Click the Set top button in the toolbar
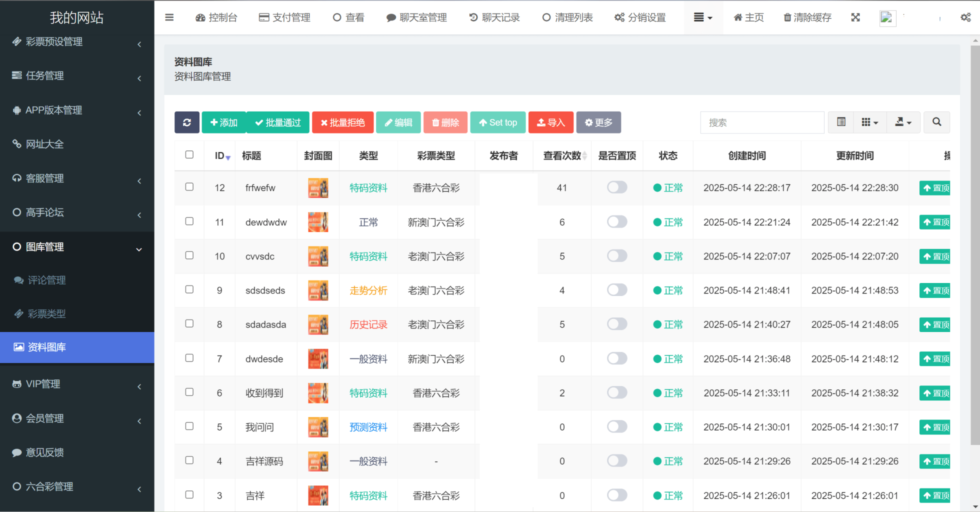The width and height of the screenshot is (980, 512). click(x=497, y=122)
